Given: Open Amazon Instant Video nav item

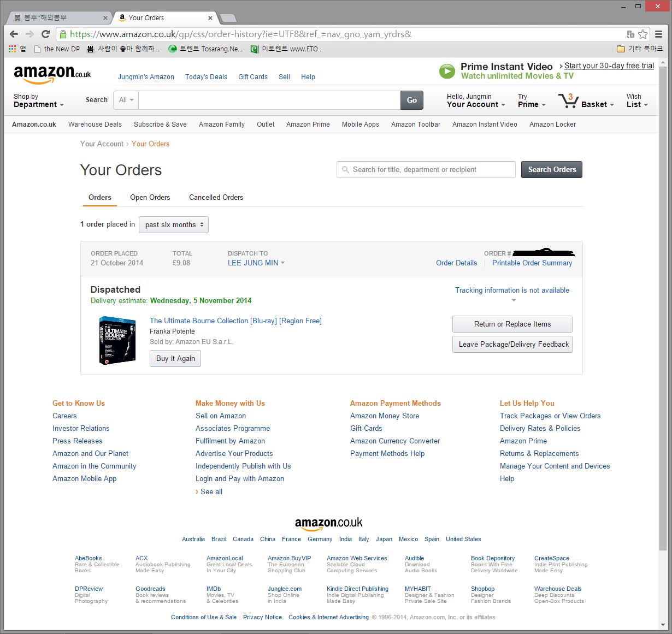Looking at the screenshot, I should click(485, 125).
